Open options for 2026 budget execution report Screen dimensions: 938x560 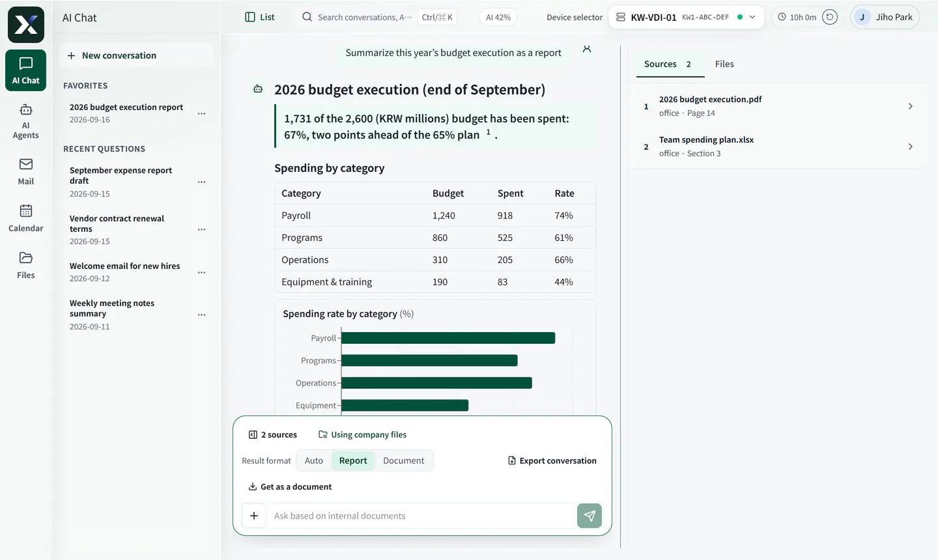[x=202, y=113]
